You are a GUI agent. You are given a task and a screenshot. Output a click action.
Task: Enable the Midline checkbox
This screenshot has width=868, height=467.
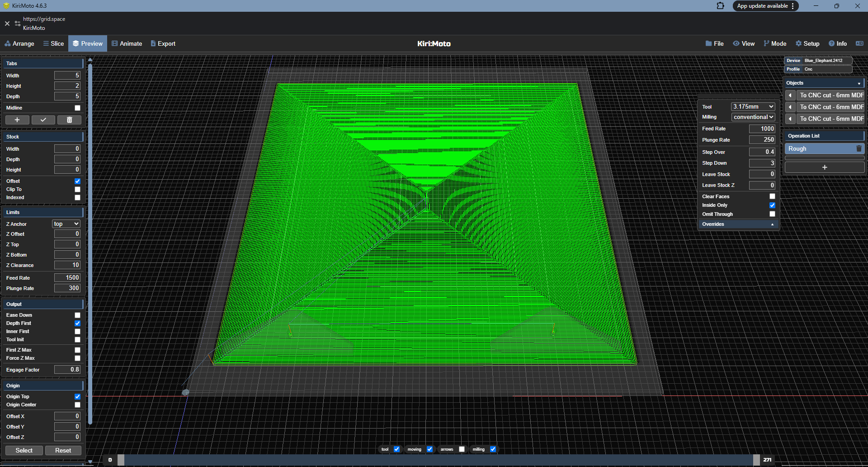click(x=77, y=108)
